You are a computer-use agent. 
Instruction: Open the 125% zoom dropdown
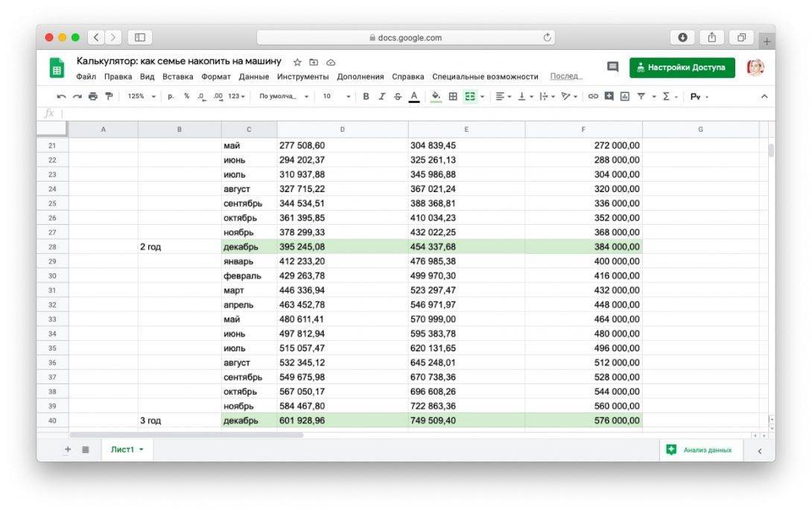tap(142, 96)
